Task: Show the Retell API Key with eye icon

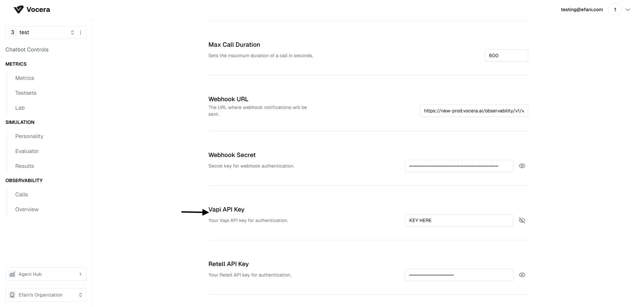Action: [522, 275]
